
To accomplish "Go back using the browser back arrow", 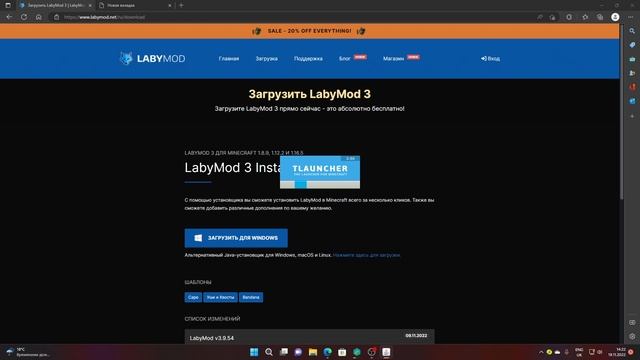I will tap(9, 17).
